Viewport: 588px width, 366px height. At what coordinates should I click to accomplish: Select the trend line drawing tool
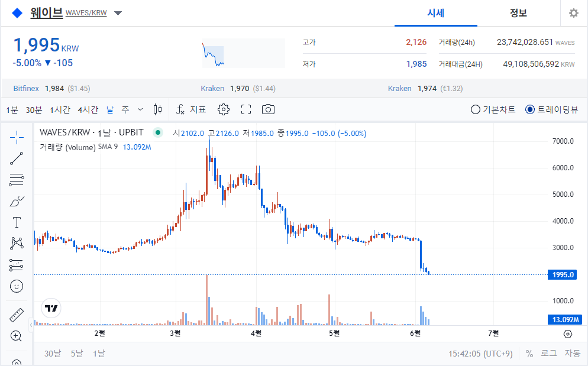coord(17,158)
